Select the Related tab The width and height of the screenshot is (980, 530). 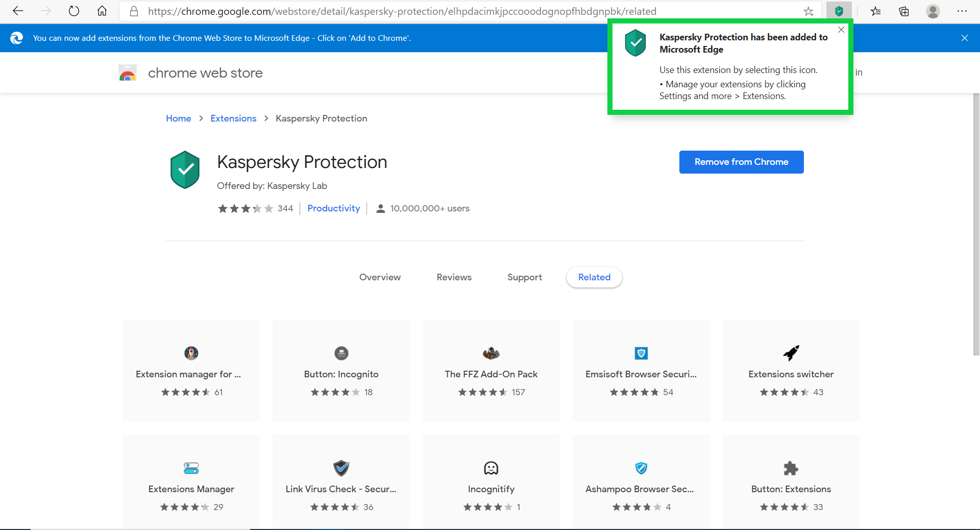pos(594,277)
